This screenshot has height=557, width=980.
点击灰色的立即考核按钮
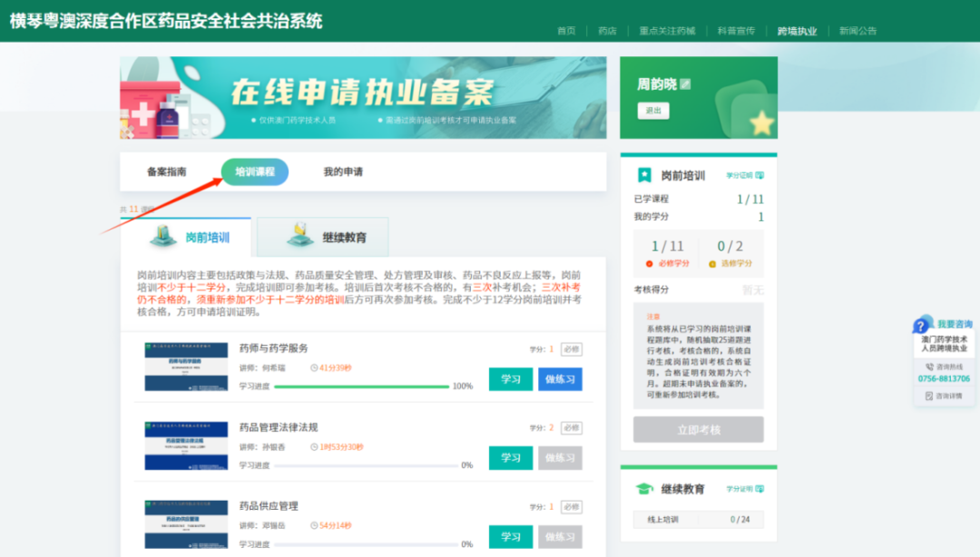pyautogui.click(x=697, y=429)
